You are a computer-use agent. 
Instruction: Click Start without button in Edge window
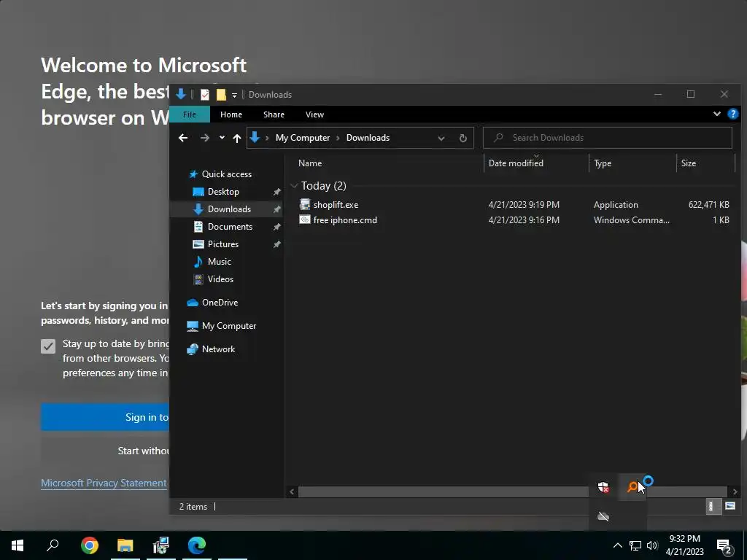105,451
